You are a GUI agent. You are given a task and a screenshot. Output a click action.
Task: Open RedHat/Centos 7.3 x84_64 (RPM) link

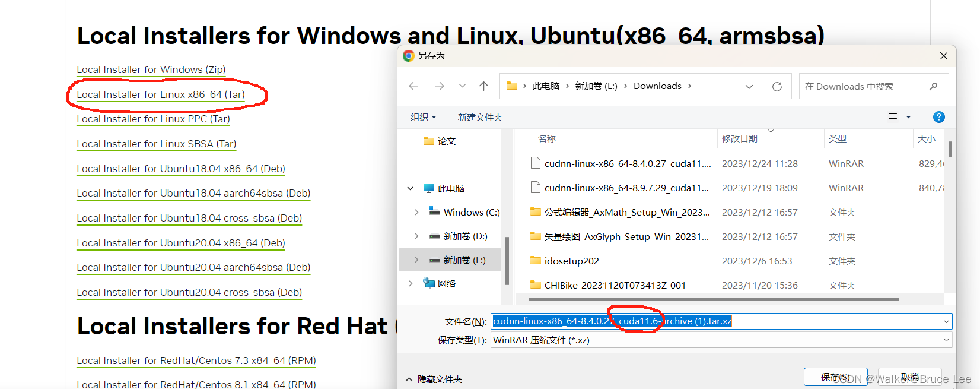coord(196,360)
